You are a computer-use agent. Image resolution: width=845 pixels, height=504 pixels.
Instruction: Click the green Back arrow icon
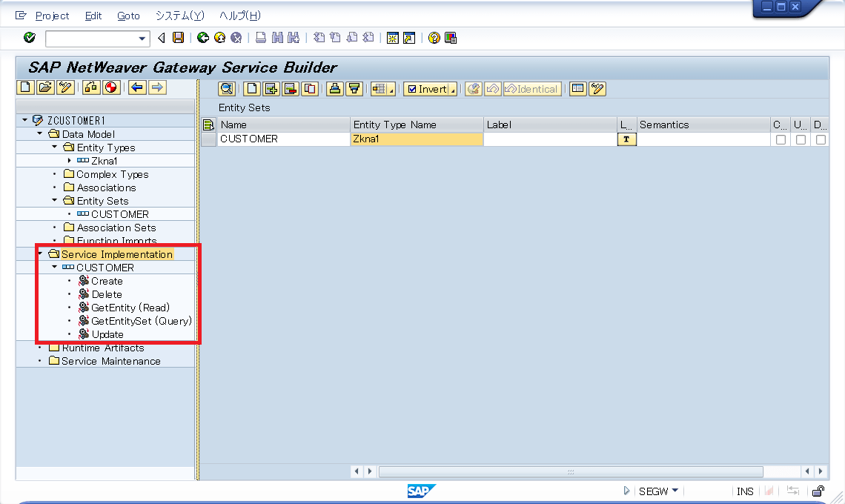click(203, 38)
